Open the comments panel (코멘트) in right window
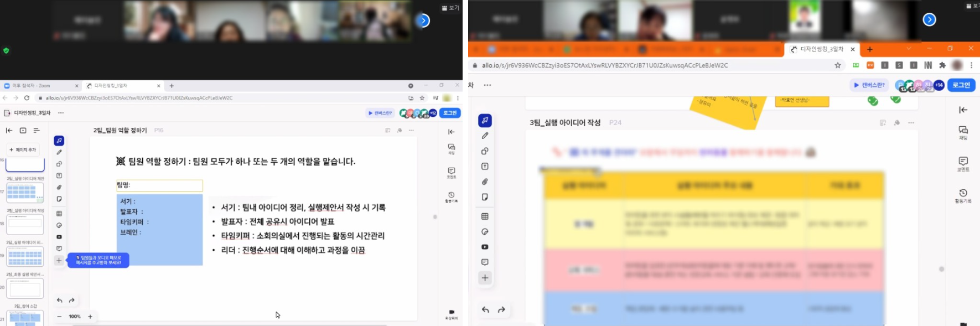 point(963,164)
